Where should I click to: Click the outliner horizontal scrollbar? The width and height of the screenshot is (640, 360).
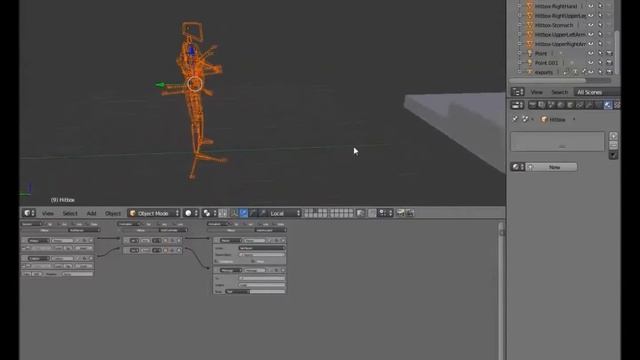547,81
